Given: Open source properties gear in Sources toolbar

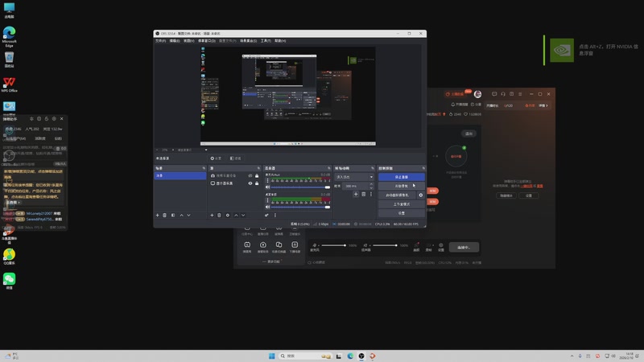Looking at the screenshot, I should pos(228,215).
